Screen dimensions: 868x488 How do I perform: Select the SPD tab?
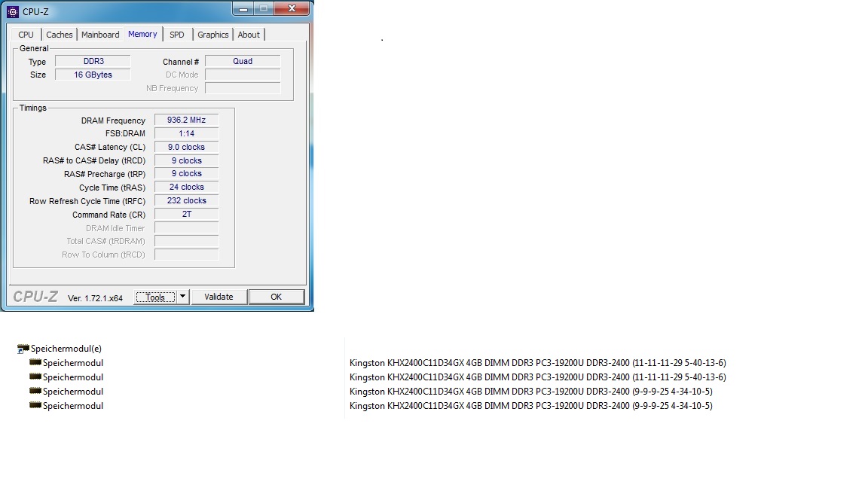click(x=176, y=35)
